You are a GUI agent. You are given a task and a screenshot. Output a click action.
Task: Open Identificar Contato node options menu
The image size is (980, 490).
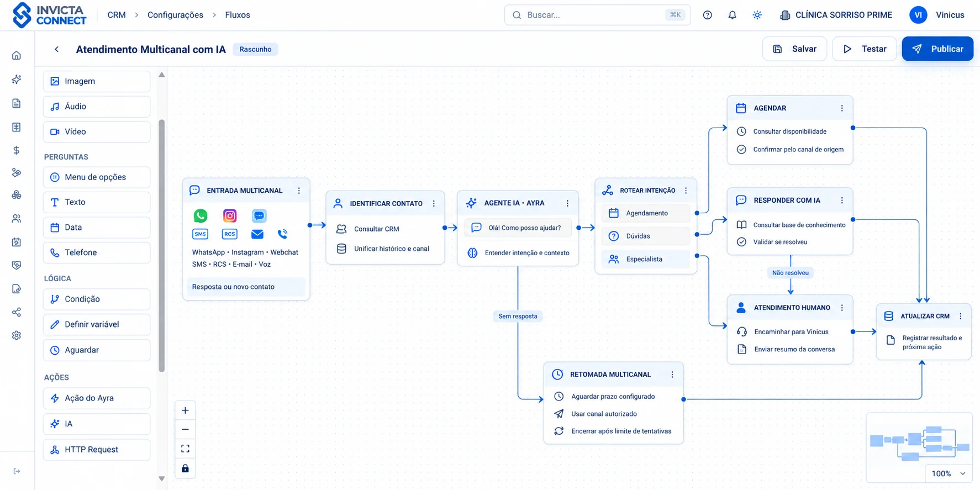click(x=434, y=203)
